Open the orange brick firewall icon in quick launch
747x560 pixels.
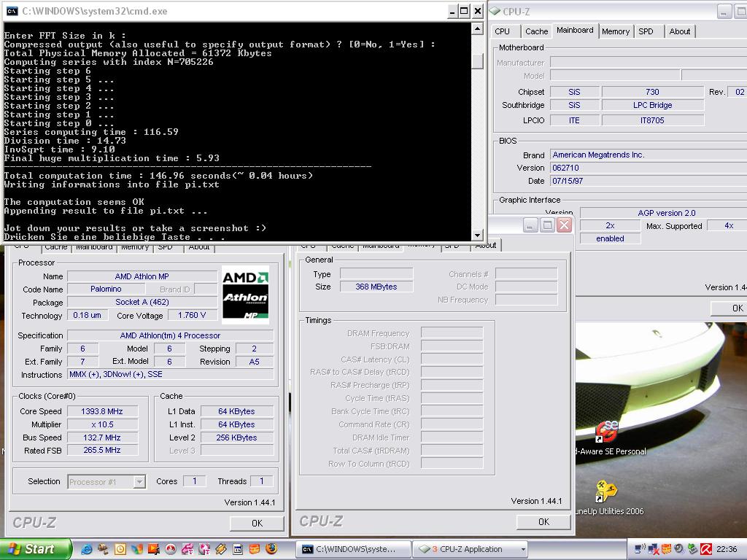[x=255, y=549]
